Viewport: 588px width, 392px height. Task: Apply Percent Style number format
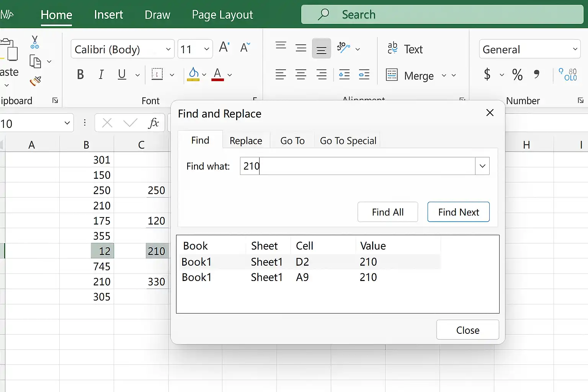click(x=517, y=74)
